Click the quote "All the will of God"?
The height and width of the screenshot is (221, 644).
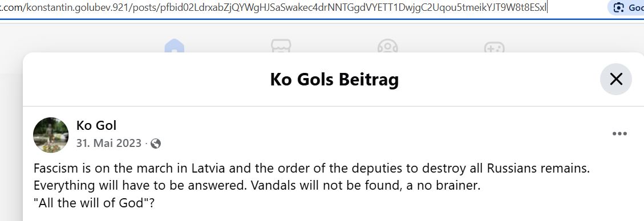(x=94, y=203)
